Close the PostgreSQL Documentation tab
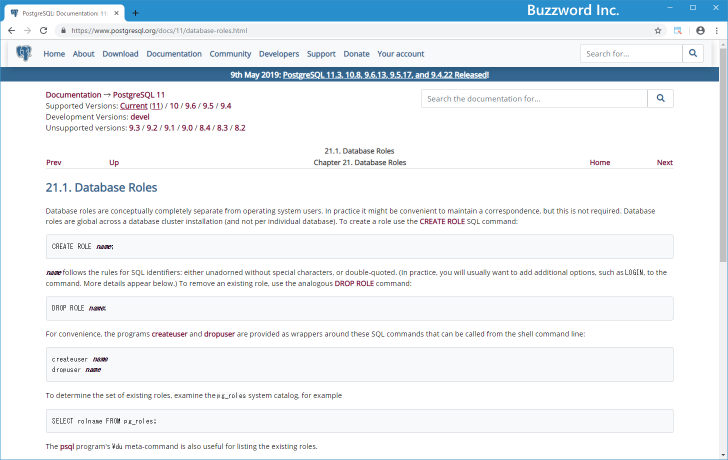This screenshot has height=460, width=728. coord(117,12)
